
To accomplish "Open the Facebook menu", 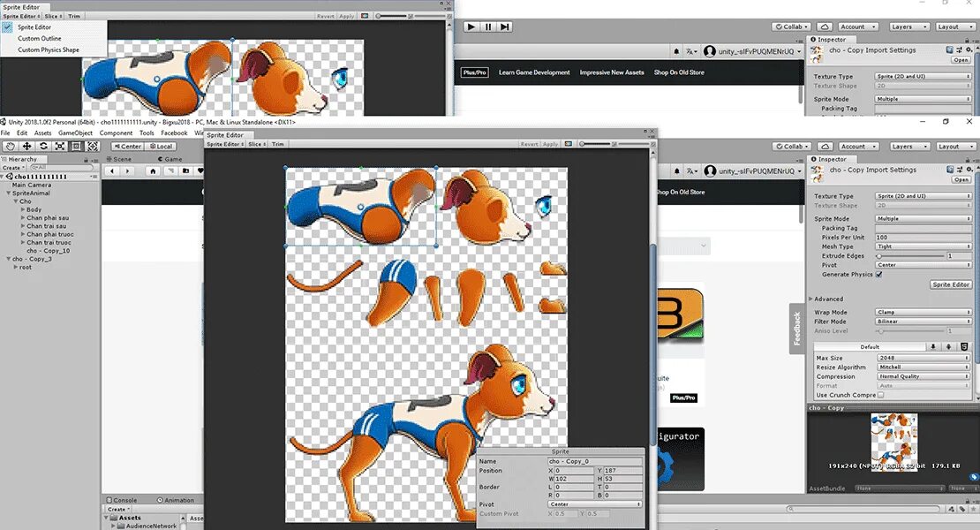I will (175, 133).
